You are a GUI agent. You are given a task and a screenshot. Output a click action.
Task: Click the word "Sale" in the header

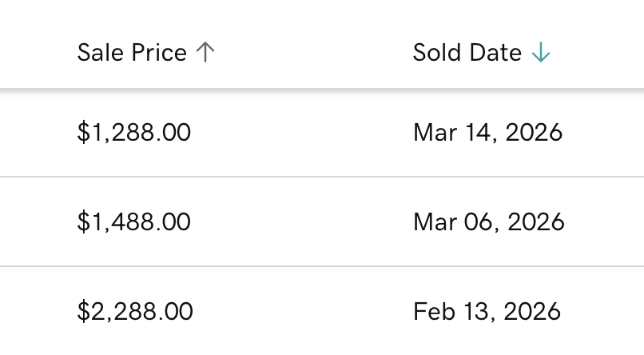point(96,53)
